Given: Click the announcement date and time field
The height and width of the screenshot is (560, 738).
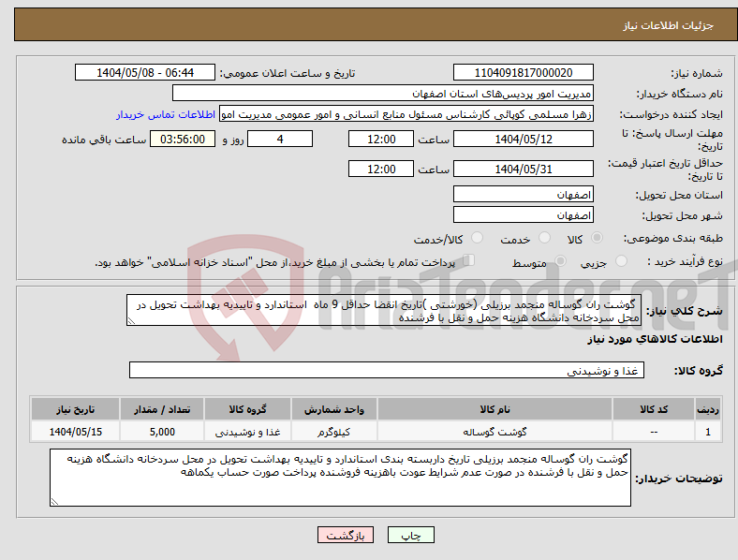Looking at the screenshot, I should (145, 72).
